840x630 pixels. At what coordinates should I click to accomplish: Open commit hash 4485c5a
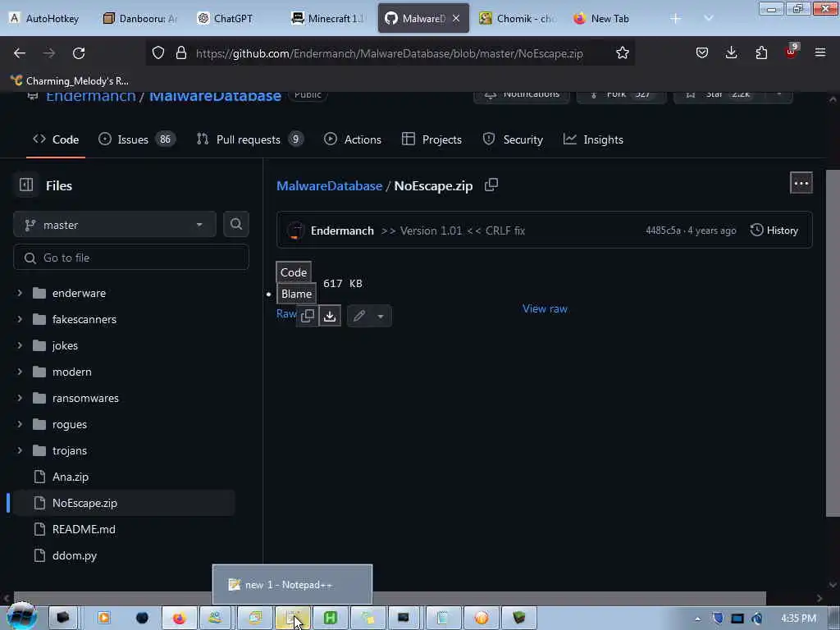coord(663,231)
